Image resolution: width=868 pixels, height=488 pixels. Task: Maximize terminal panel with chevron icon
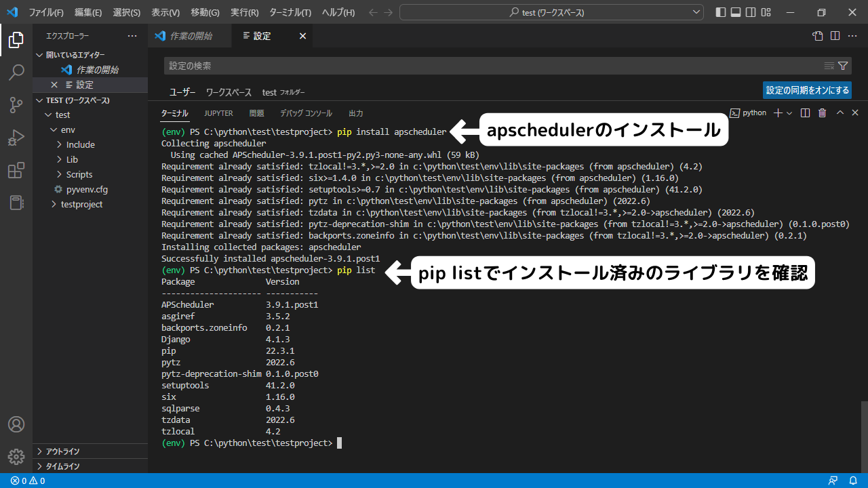(x=839, y=113)
